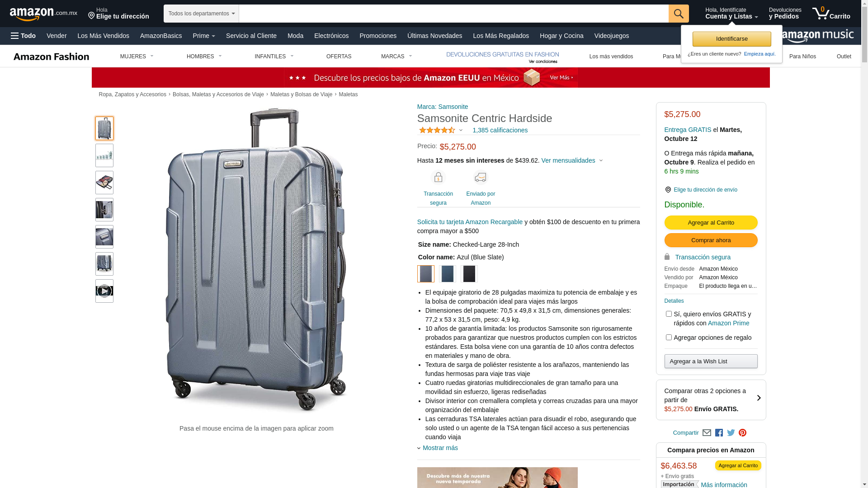Go to Amazon.com.mx home logo
Screen dimensions: 868x488
pos(43,14)
